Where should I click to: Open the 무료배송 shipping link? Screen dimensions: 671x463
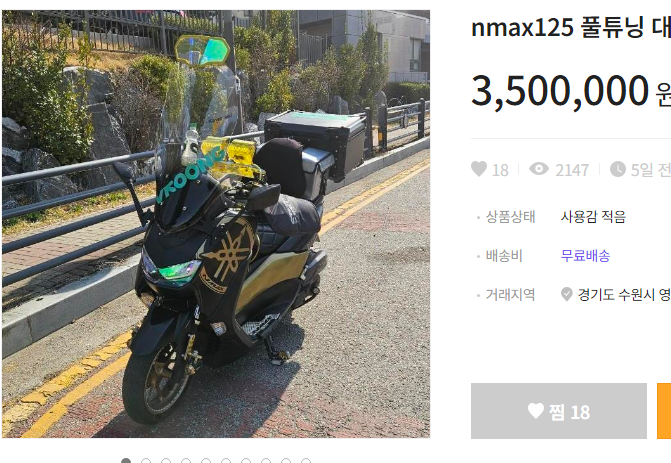pos(585,256)
